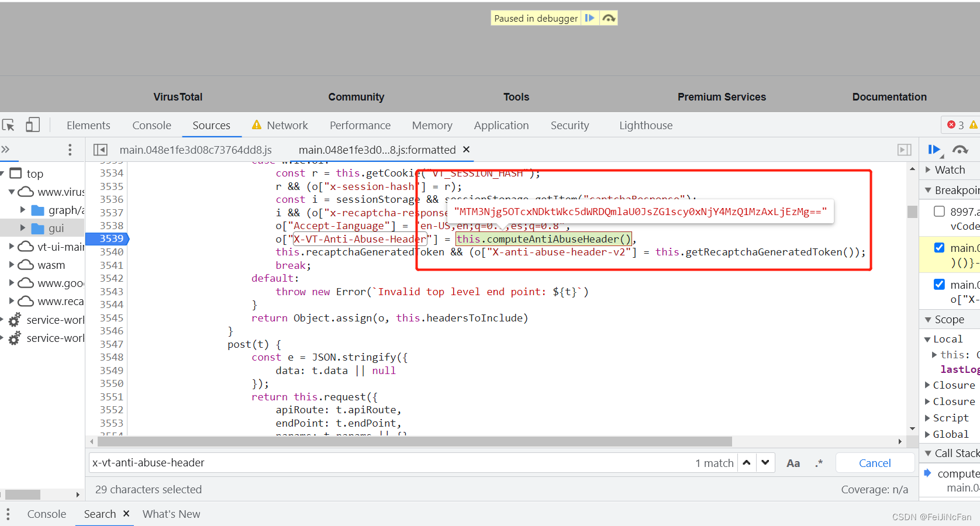Screen dimensions: 980x526
Task: Collapse the Scope section
Action: point(948,320)
